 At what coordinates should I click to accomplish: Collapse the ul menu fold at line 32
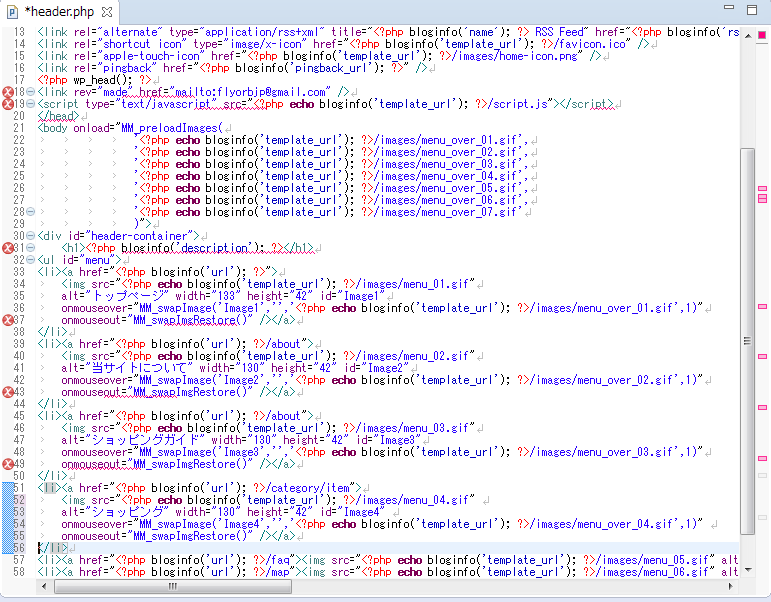click(x=30, y=260)
